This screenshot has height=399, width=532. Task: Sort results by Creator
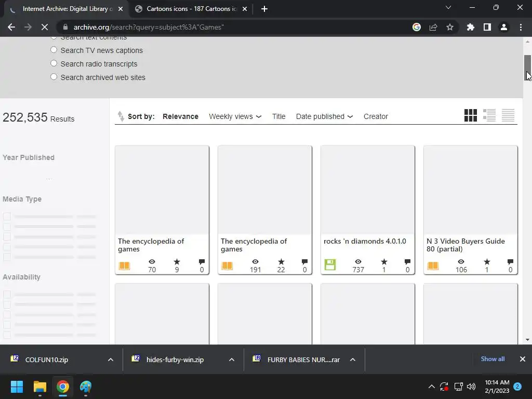pyautogui.click(x=376, y=116)
